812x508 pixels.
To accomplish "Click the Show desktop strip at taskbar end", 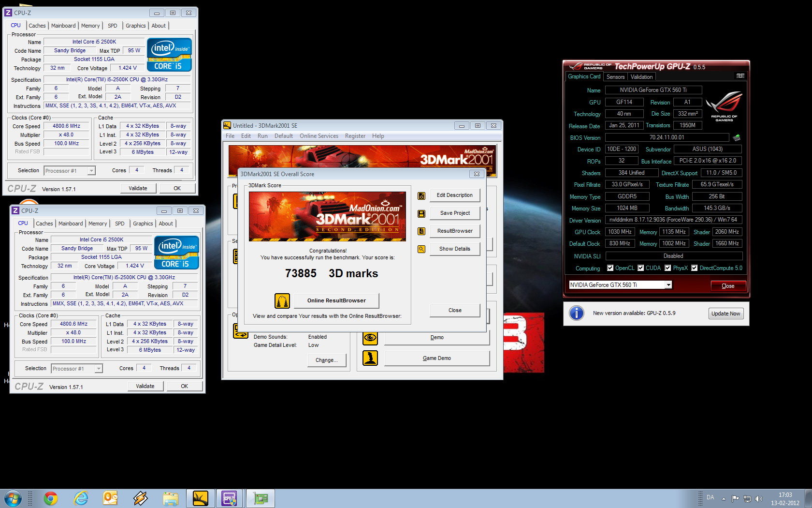I will point(808,498).
